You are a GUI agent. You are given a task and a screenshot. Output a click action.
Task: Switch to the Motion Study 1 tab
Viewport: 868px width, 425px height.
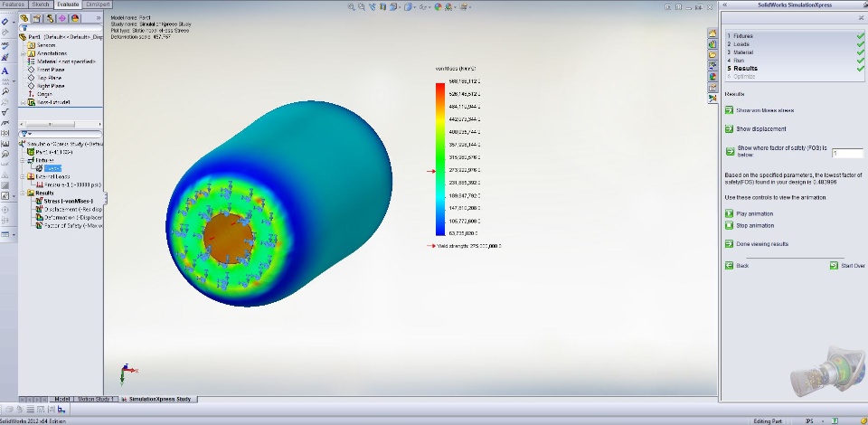95,399
